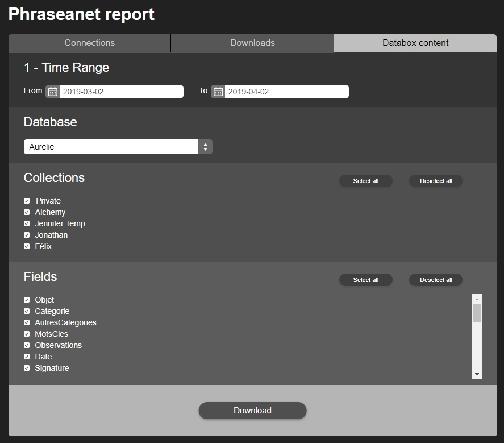Switch to the Connections tab

90,43
